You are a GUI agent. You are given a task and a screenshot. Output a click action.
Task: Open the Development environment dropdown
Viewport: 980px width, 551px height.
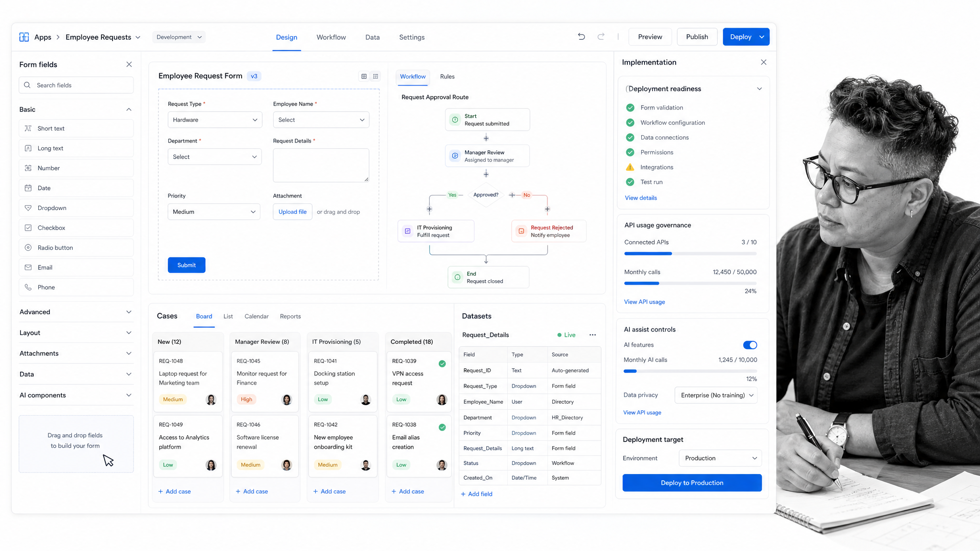[x=179, y=37]
